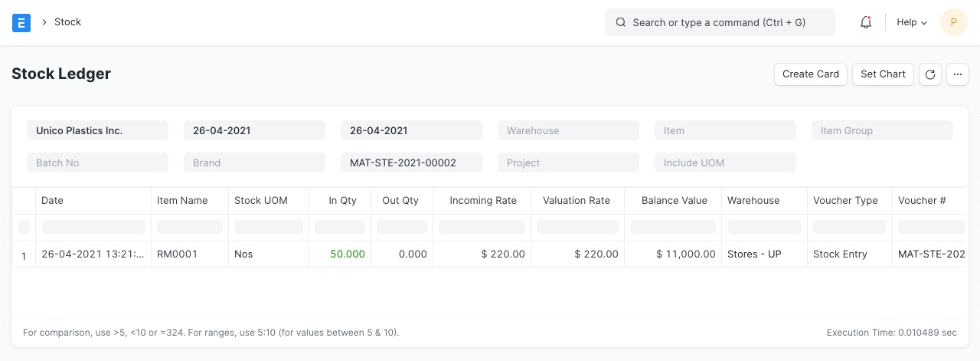Expand the Help dropdown menu
The image size is (980, 361).
[x=912, y=23]
